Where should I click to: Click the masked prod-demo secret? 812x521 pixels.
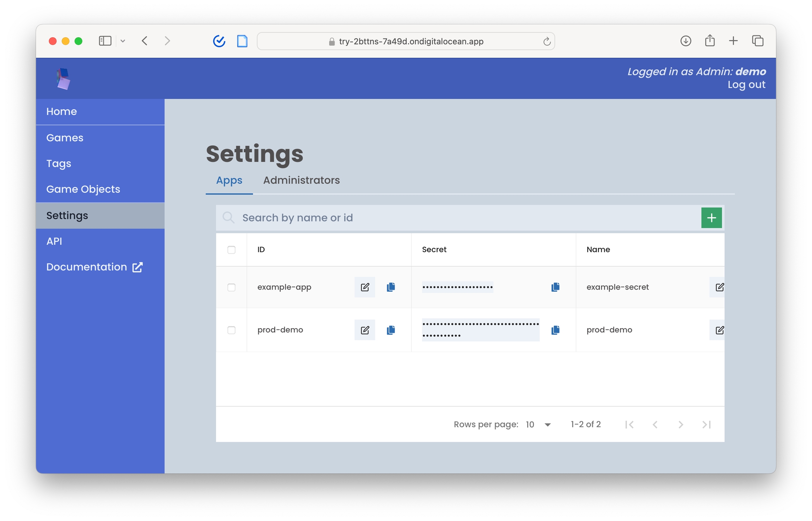481,330
